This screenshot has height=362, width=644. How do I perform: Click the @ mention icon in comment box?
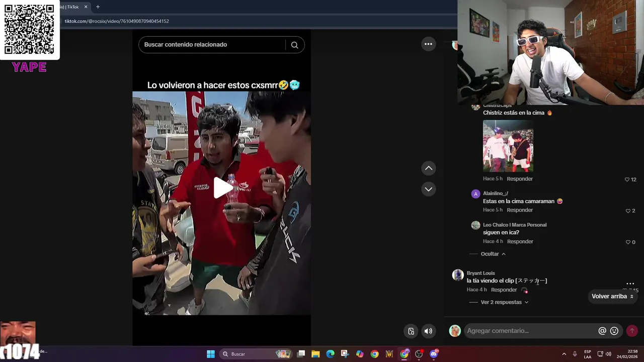tap(602, 331)
